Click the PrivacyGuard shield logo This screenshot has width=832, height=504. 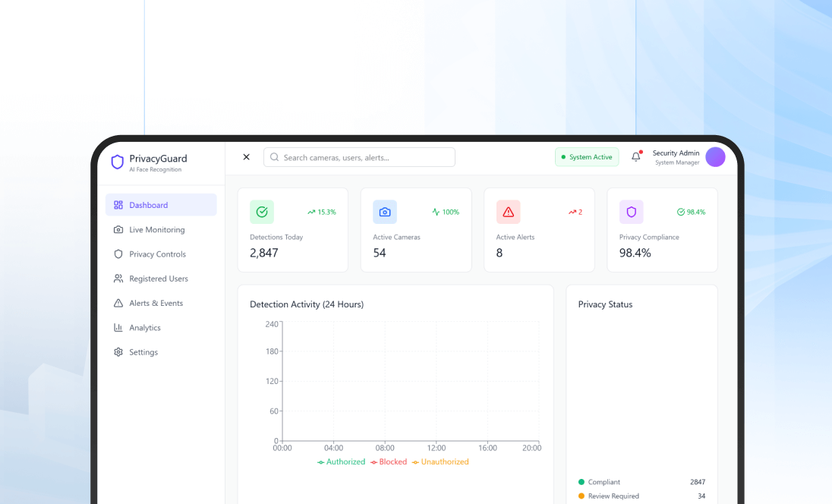tap(117, 162)
